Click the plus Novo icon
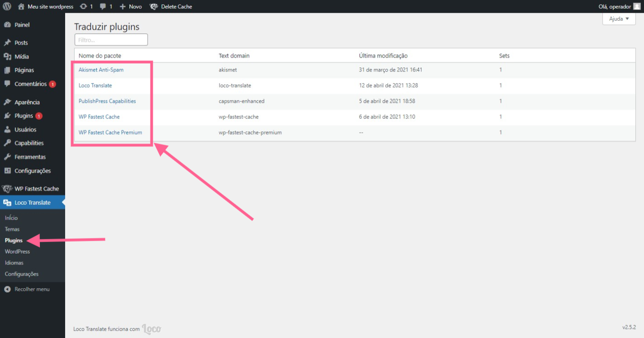 pos(122,7)
